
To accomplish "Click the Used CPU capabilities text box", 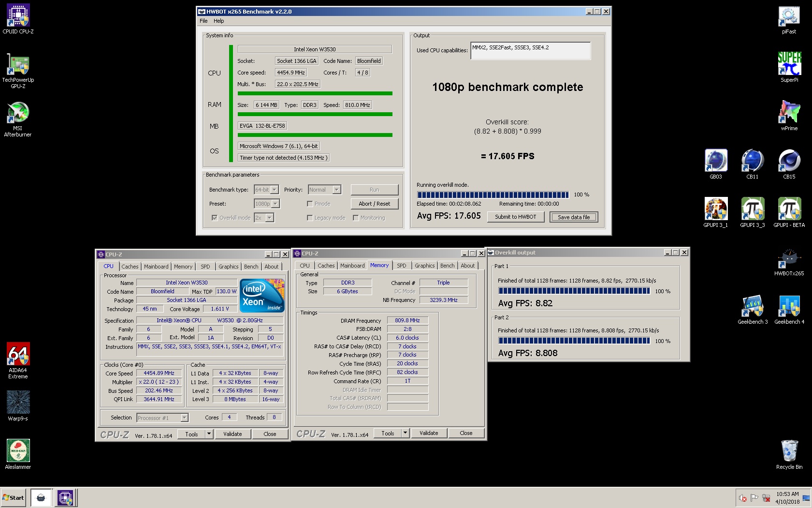I will (x=530, y=51).
